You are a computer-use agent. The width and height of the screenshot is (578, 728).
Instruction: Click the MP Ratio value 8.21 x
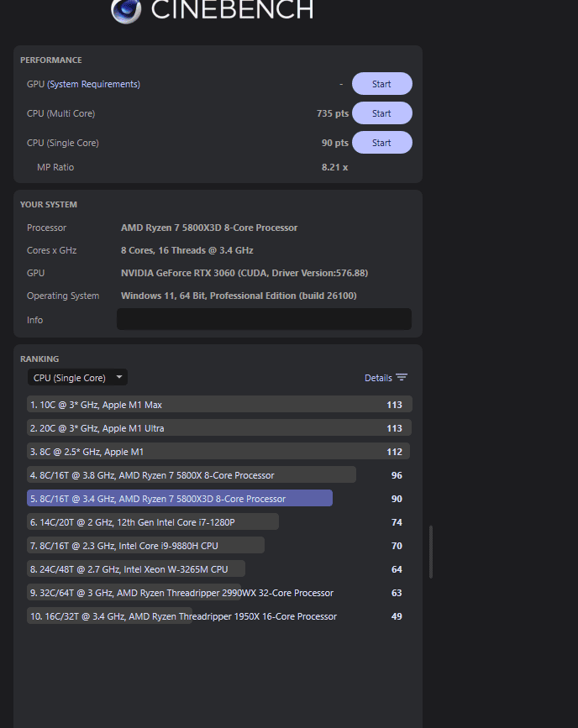click(334, 167)
